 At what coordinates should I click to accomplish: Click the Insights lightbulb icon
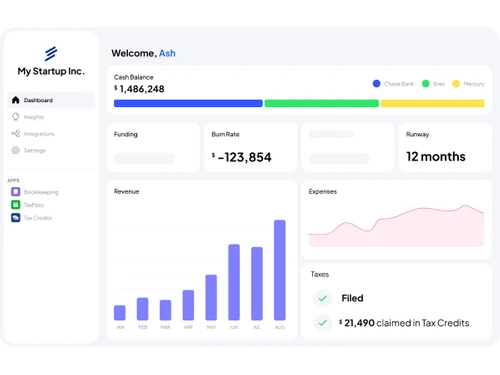point(15,117)
